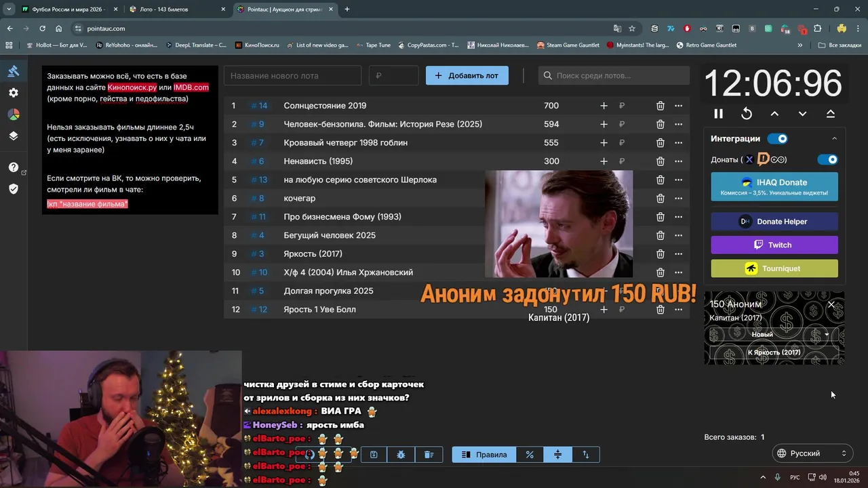Collapse the Интеграции panel
This screenshot has width=868, height=488.
coord(835,139)
